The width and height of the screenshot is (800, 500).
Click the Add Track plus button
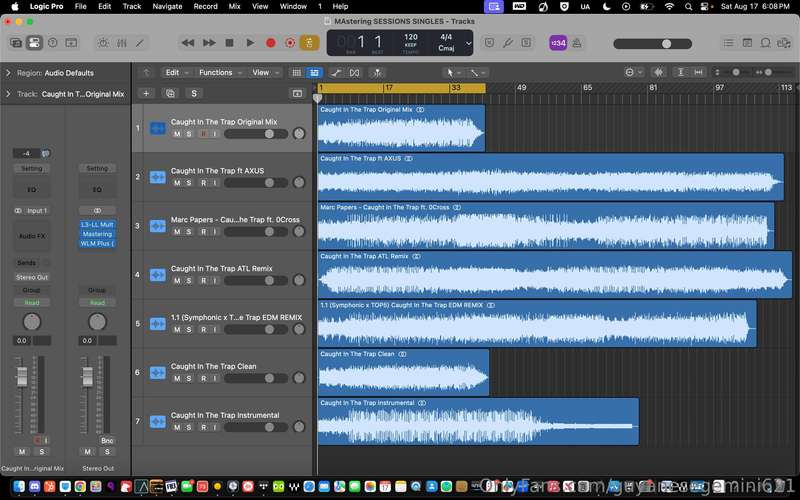146,93
